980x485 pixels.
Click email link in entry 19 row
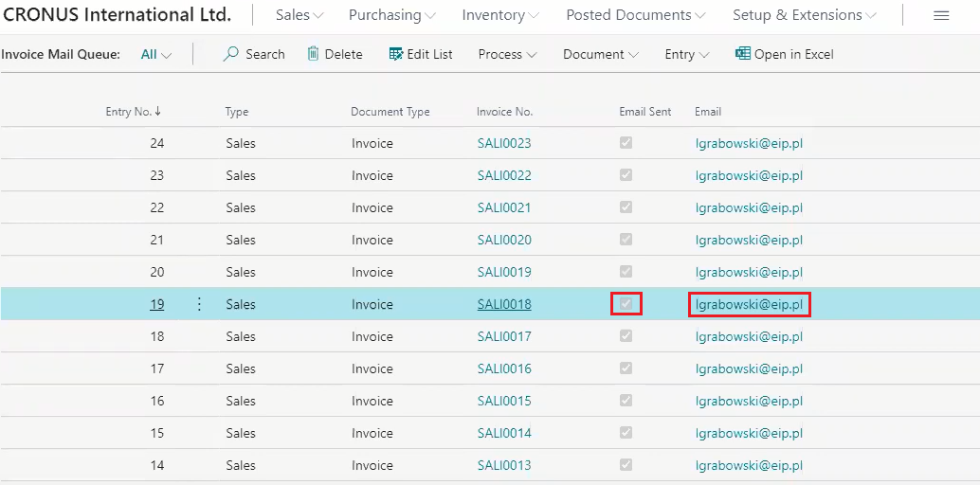click(749, 304)
